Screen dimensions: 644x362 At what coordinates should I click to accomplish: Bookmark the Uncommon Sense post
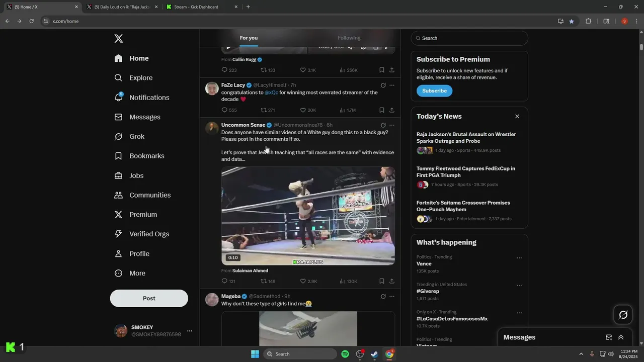[382, 281]
